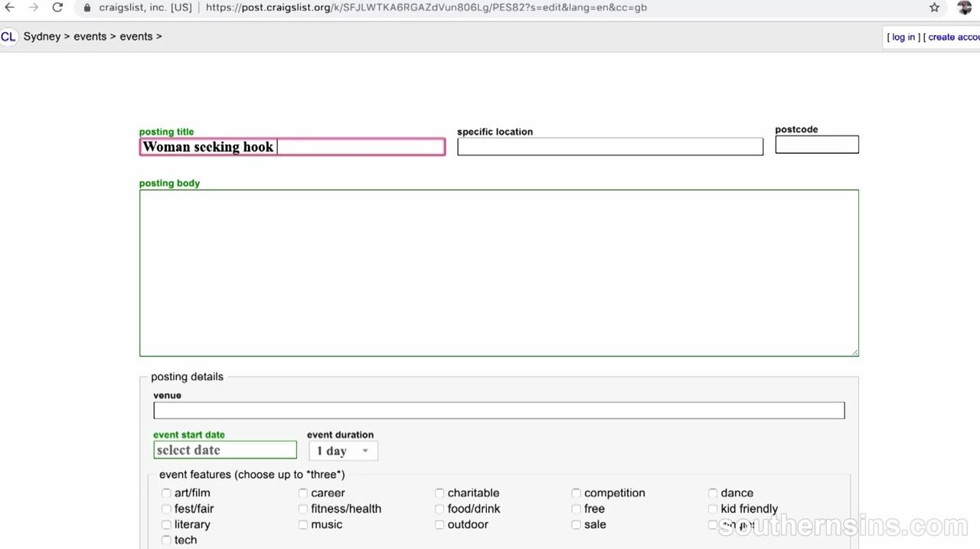This screenshot has width=980, height=549.
Task: Click the browser back arrow
Action: [x=10, y=8]
